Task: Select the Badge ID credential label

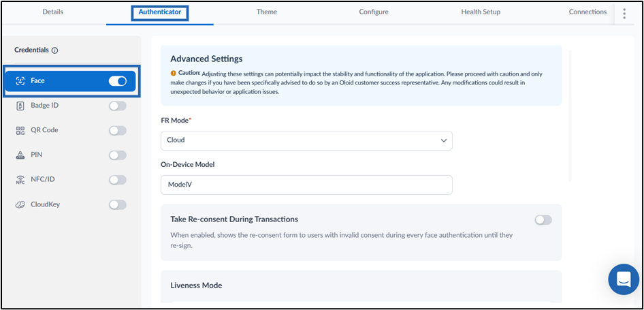Action: (x=44, y=105)
